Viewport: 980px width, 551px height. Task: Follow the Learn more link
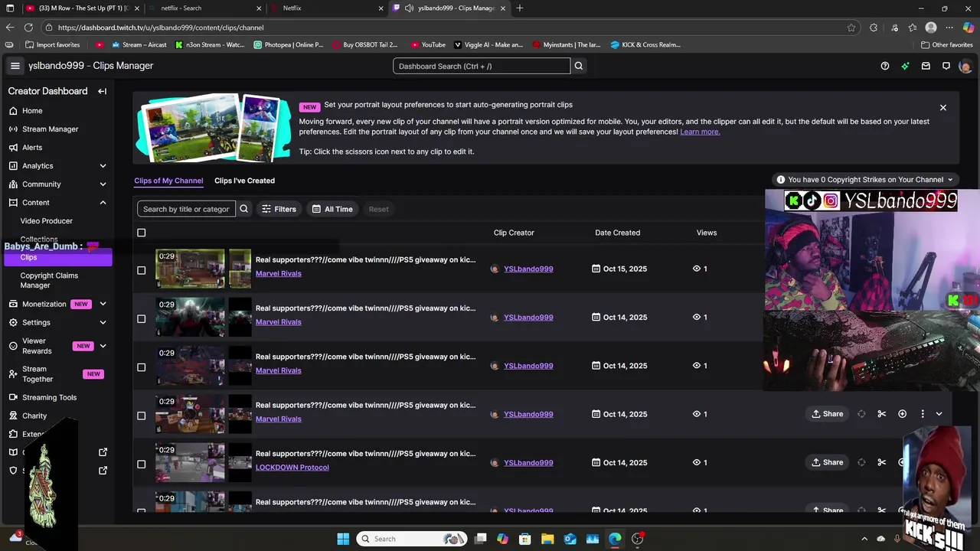coord(700,132)
